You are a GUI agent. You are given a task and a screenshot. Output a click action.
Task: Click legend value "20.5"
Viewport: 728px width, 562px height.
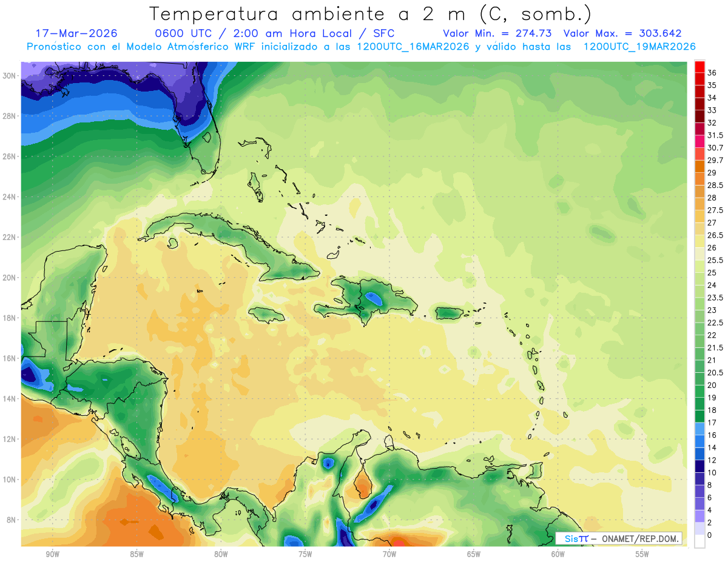point(716,373)
